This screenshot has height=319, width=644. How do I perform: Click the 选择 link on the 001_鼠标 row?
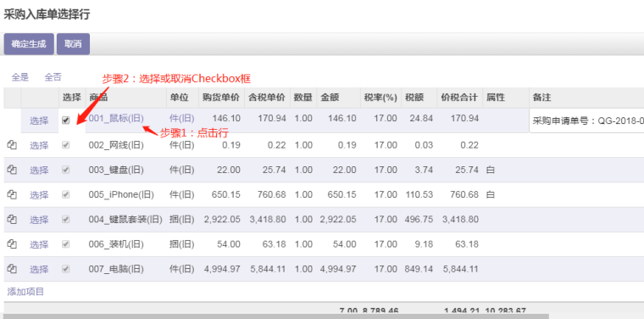point(39,120)
